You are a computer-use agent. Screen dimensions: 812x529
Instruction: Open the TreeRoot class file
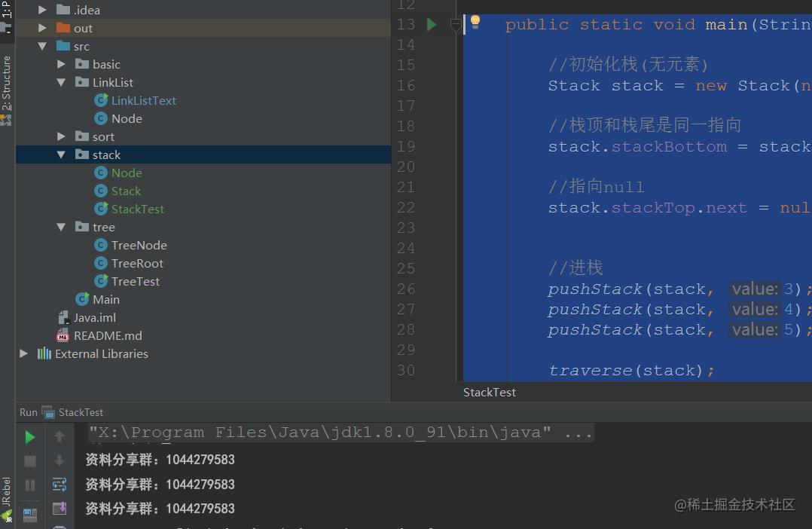pos(137,263)
